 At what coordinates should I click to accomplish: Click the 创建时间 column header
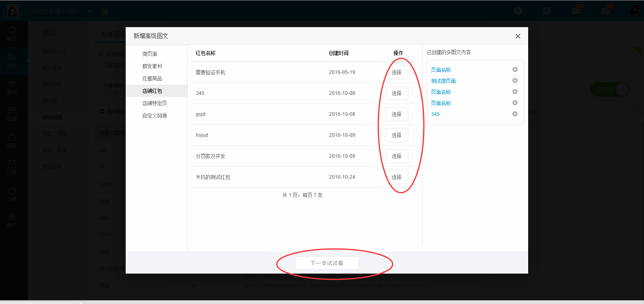[x=339, y=53]
